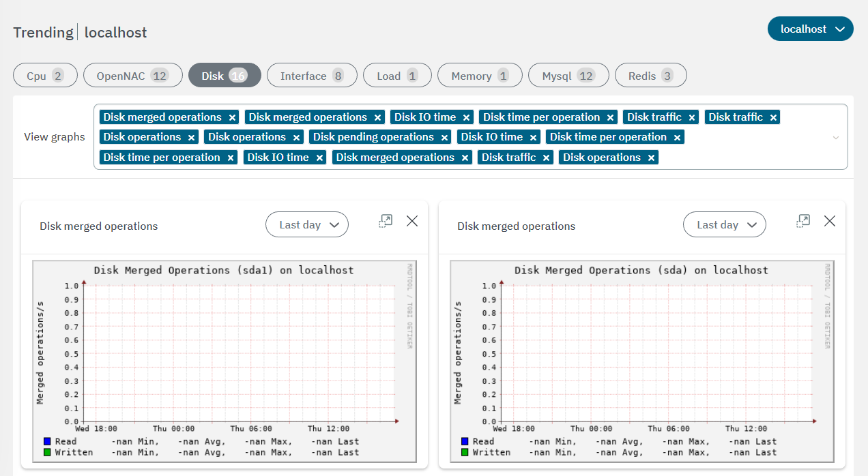The height and width of the screenshot is (476, 868).
Task: Select the Mysql tab
Action: pos(567,76)
